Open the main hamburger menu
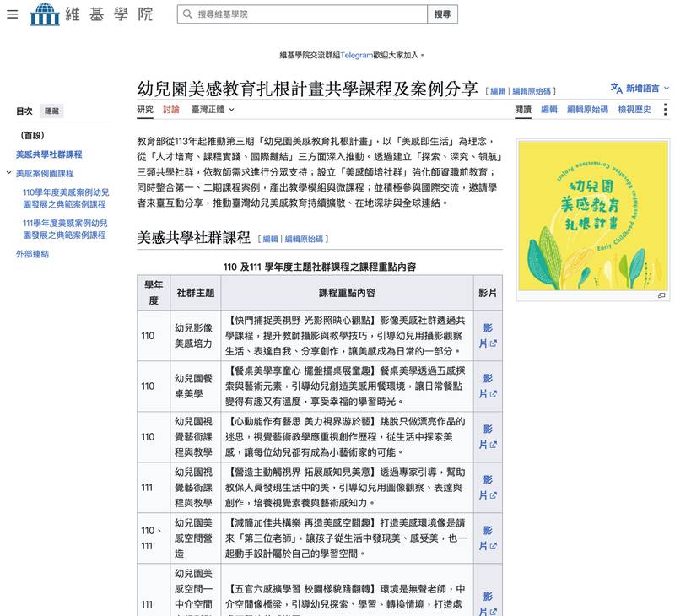 13,14
